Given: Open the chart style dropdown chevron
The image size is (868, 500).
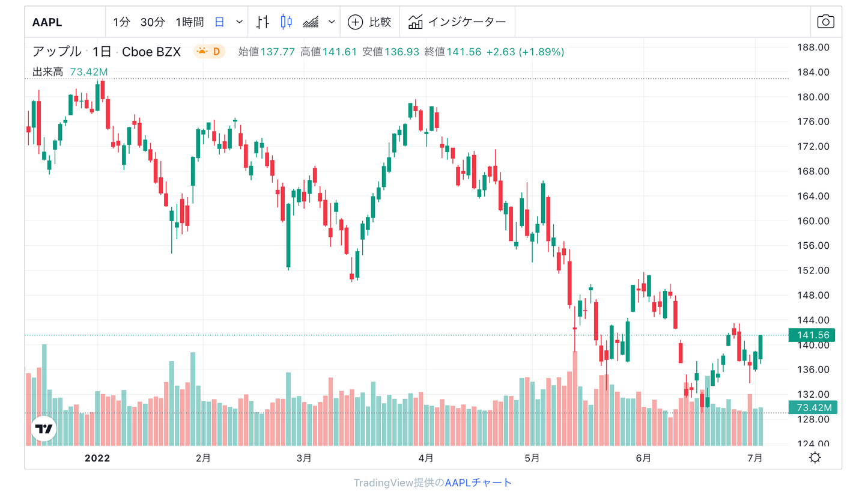Looking at the screenshot, I should tap(330, 21).
